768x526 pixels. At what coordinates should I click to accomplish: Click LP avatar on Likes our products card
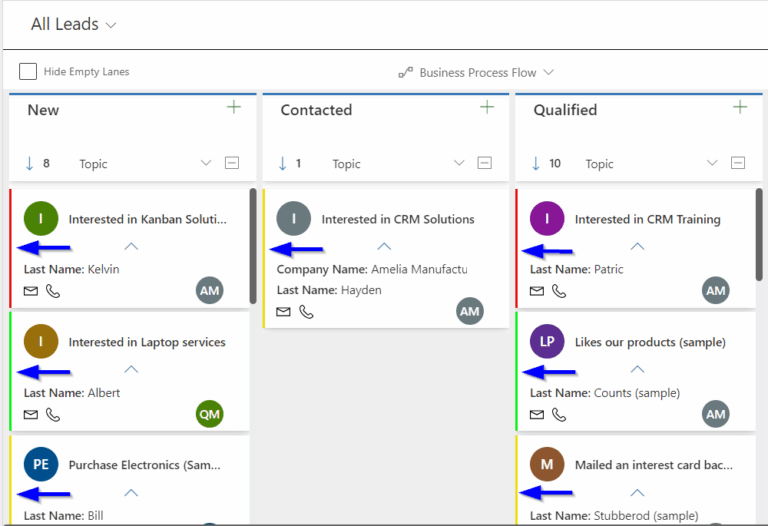tap(547, 341)
